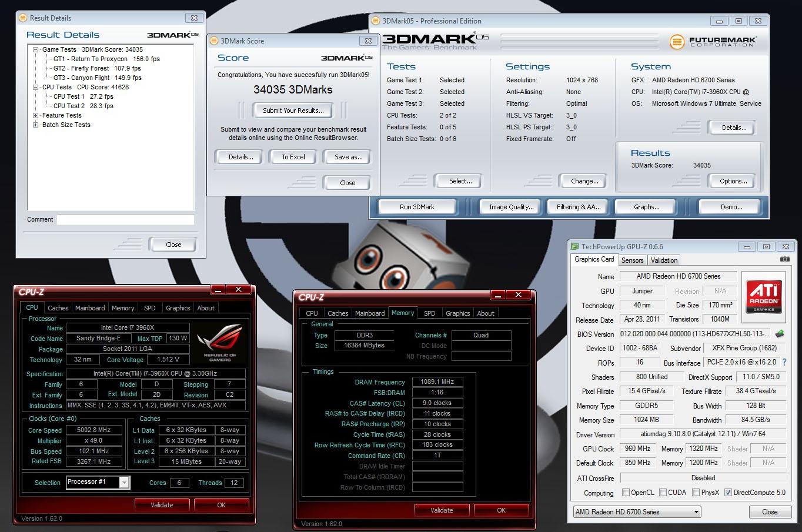802x532 pixels.
Task: Select GT2 - Firefly Forest row
Action: (97, 68)
